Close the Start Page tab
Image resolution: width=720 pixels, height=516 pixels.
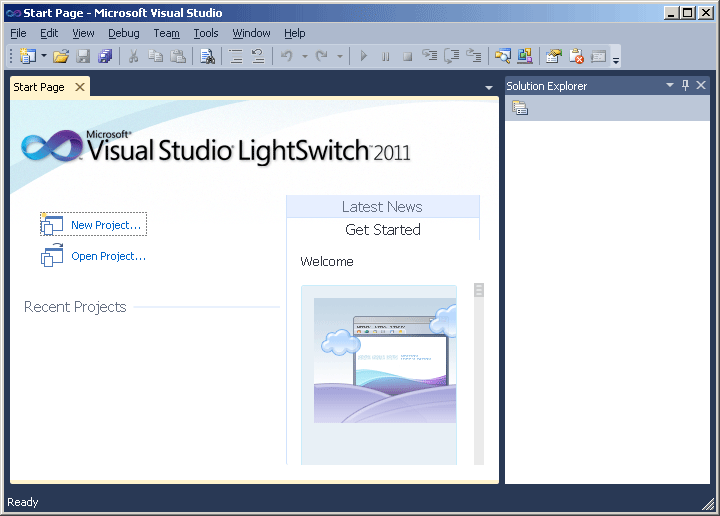tap(80, 87)
